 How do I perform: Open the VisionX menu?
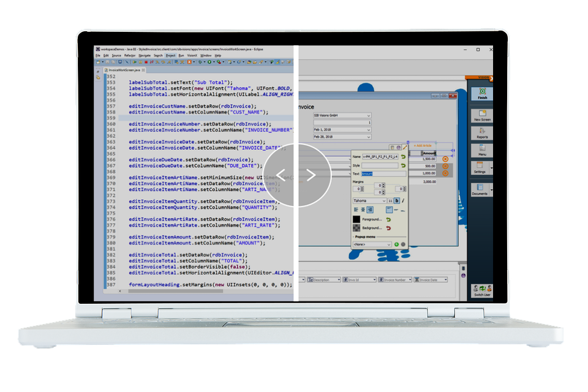(x=192, y=56)
